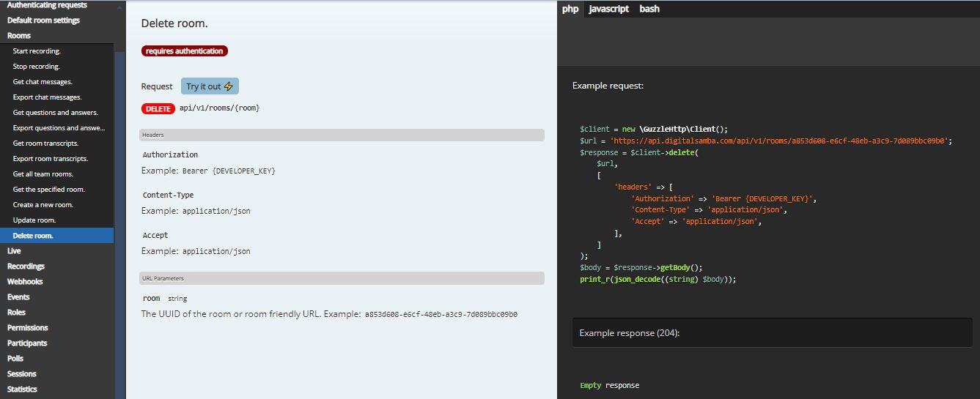Click the Delete room. page heading
980x399 pixels.
pos(174,23)
